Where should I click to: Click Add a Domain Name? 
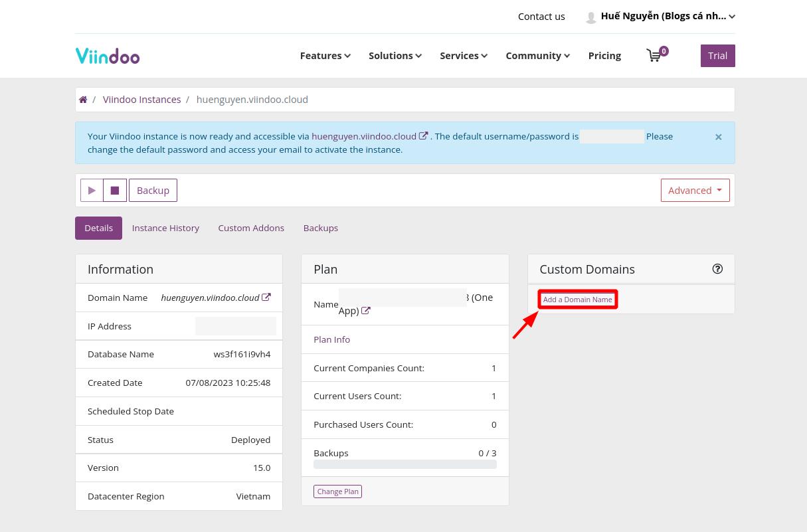pos(577,299)
